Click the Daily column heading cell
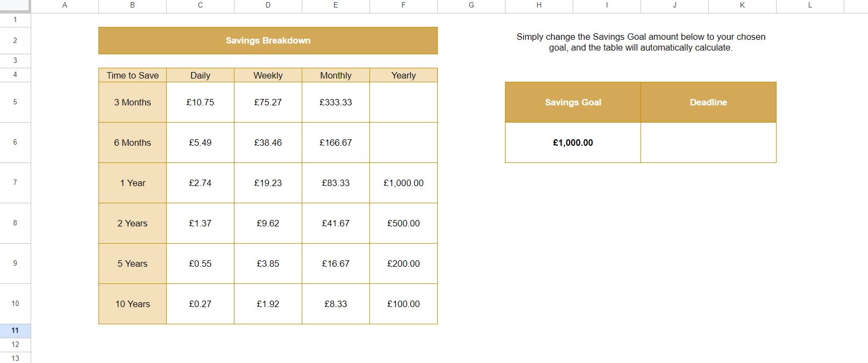 [200, 75]
